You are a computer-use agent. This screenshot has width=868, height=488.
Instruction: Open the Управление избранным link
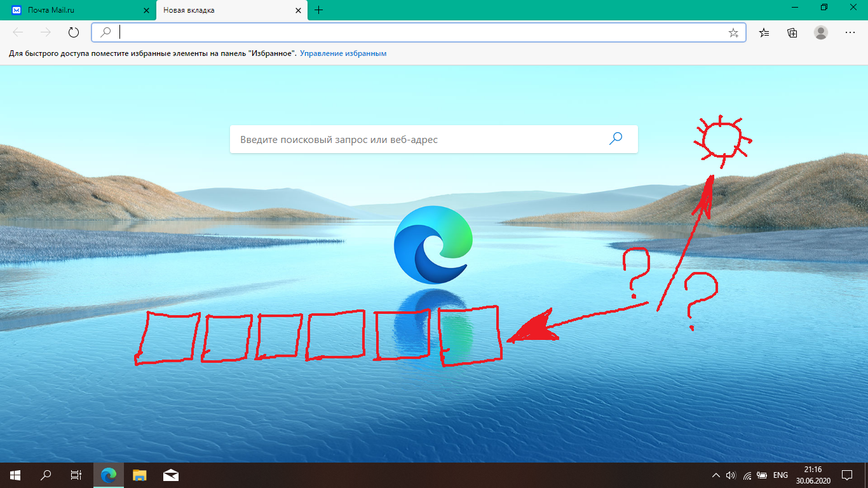point(343,53)
